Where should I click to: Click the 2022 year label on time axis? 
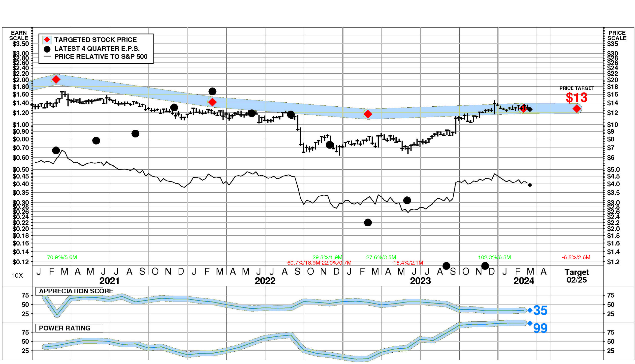coord(265,281)
